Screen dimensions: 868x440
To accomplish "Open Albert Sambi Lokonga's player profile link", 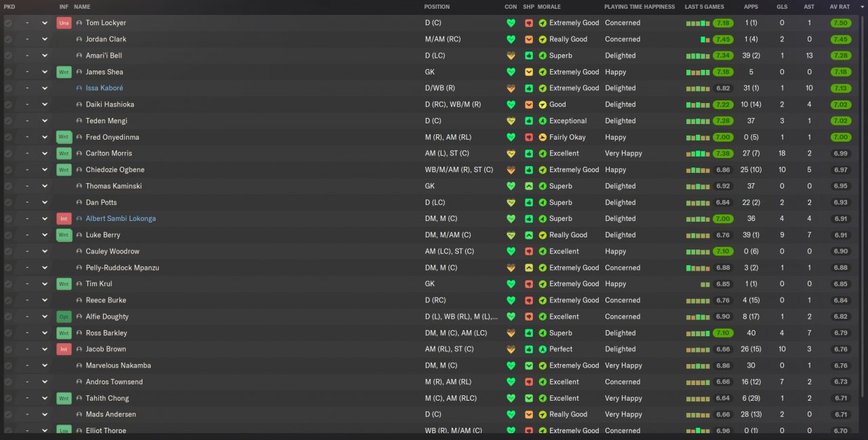I will [121, 219].
